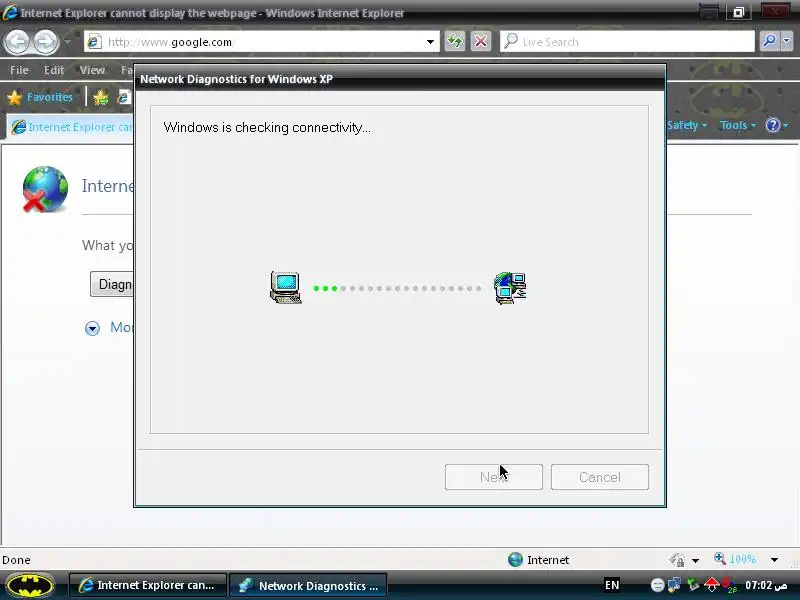Click the Diagnose Connection Problems button

tap(112, 284)
